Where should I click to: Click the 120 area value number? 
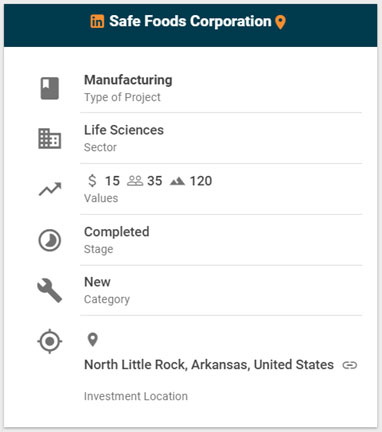coord(201,181)
